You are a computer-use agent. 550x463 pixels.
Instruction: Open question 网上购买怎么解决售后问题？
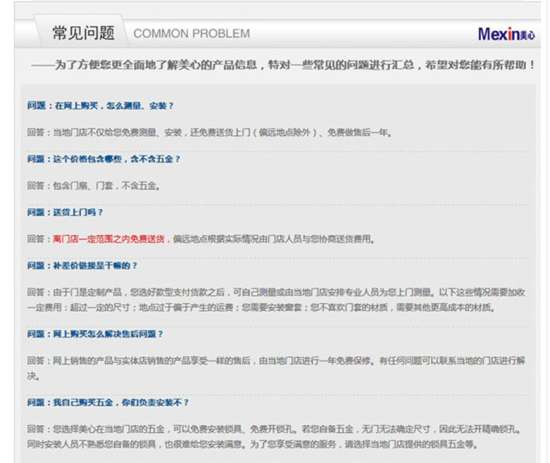click(95, 334)
